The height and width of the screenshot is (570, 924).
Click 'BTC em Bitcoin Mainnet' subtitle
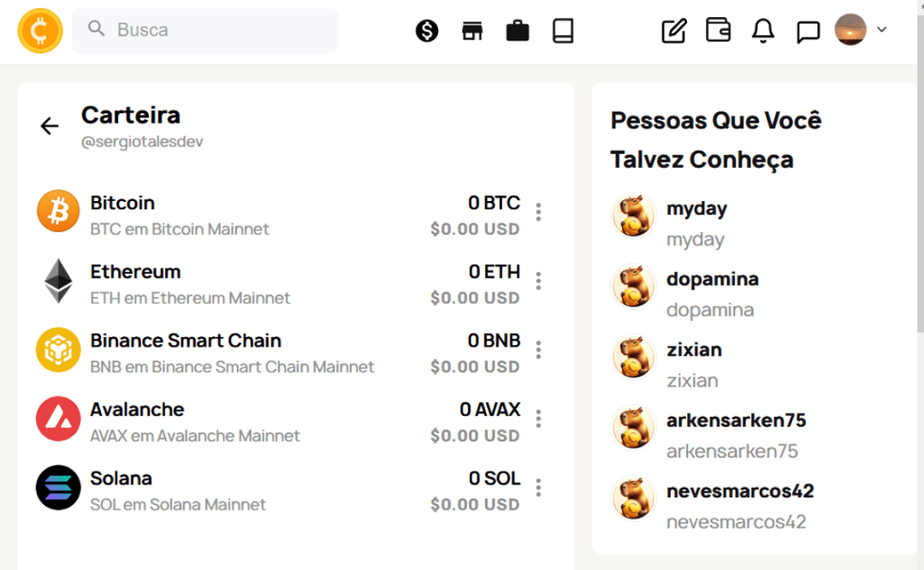click(180, 229)
